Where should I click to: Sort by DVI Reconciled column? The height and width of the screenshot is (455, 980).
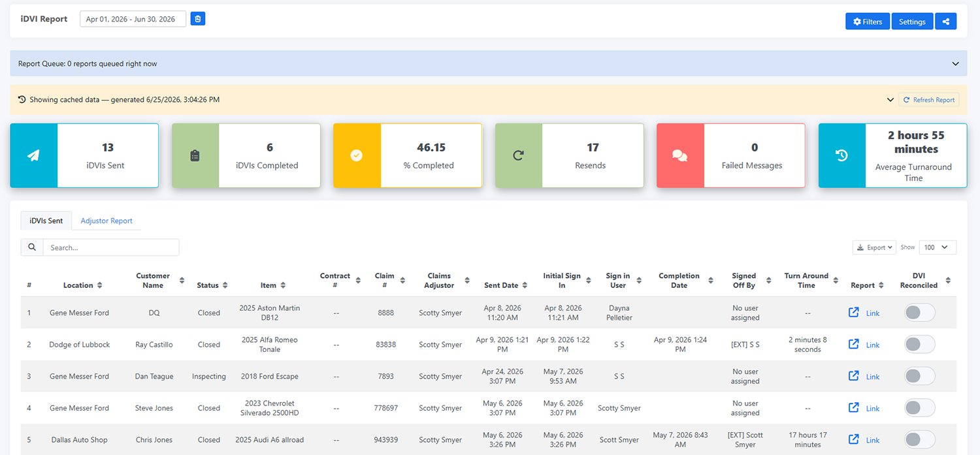[948, 281]
